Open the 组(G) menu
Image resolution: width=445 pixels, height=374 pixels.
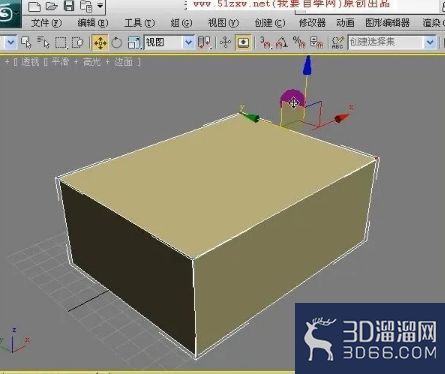coord(181,23)
